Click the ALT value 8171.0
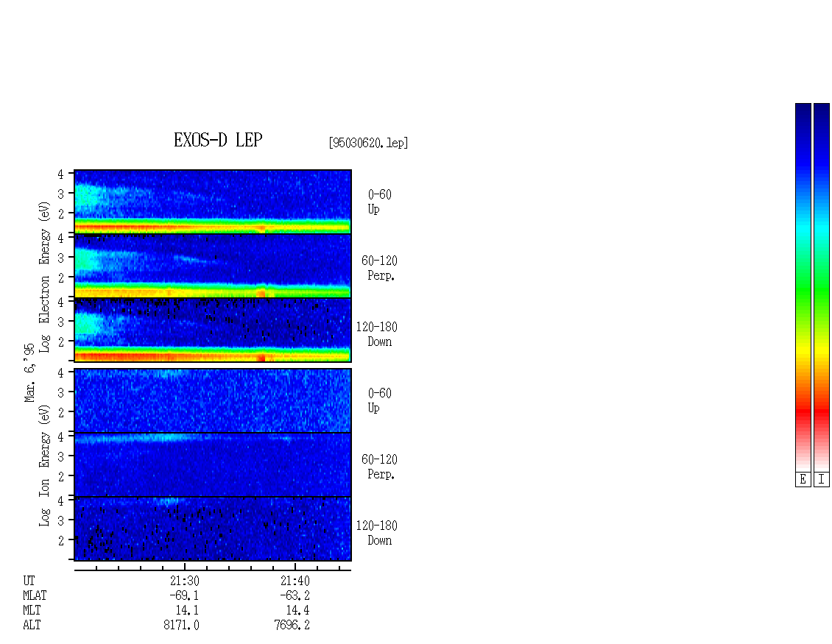This screenshot has width=832, height=644. click(181, 626)
